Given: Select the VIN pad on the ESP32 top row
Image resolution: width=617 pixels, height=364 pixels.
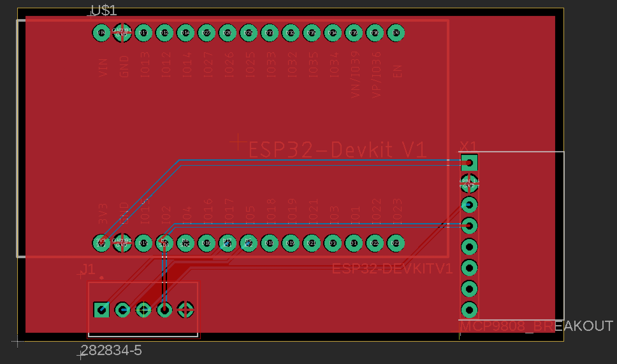Looking at the screenshot, I should click(x=101, y=33).
